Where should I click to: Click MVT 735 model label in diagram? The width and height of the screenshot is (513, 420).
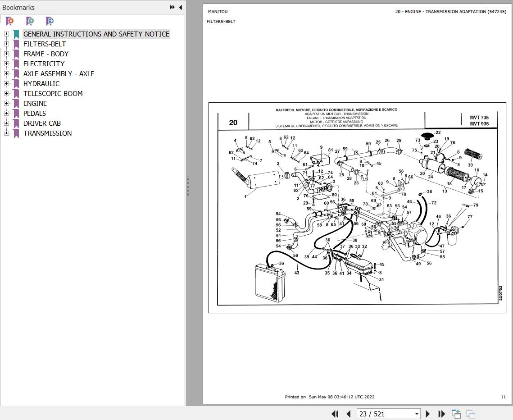(x=479, y=117)
